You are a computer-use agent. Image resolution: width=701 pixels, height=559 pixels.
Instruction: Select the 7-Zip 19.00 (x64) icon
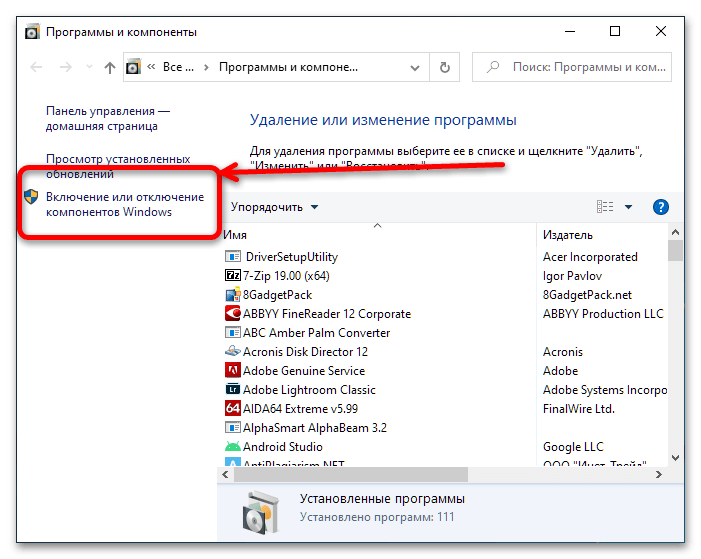[232, 275]
